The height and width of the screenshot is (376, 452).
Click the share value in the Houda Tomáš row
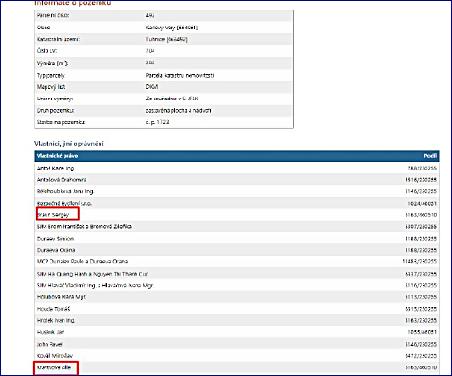[421, 309]
